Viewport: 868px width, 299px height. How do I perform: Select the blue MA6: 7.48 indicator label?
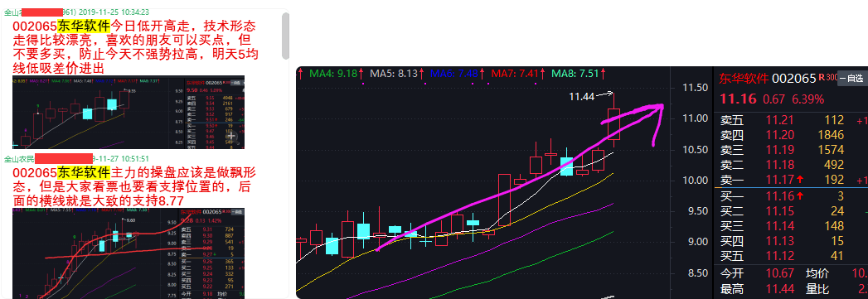(x=454, y=73)
